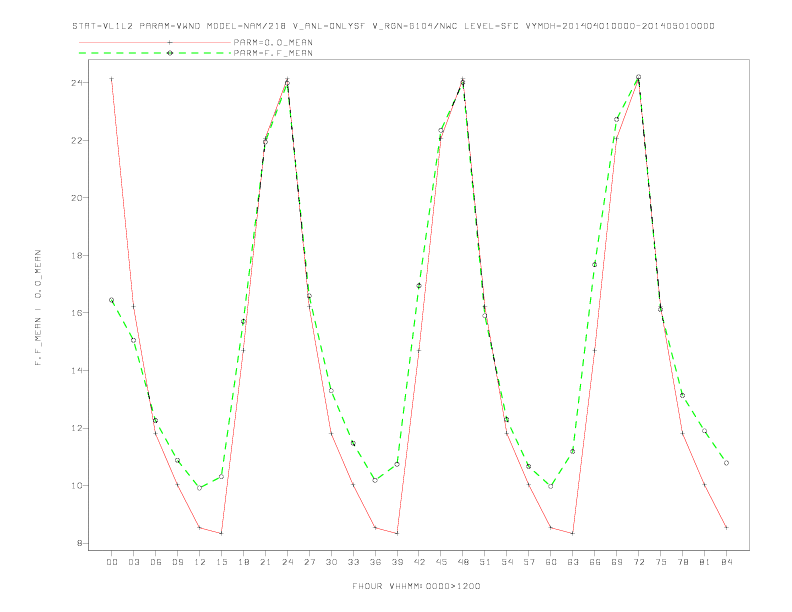The height and width of the screenshot is (612, 792).
Task: Click the x-axis tick label 69
Action: tap(617, 562)
